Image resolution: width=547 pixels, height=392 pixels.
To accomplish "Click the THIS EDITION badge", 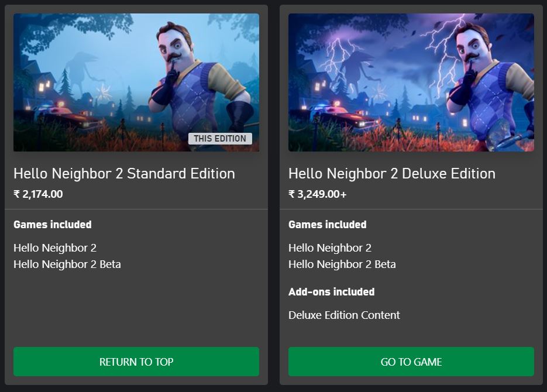I will [220, 139].
